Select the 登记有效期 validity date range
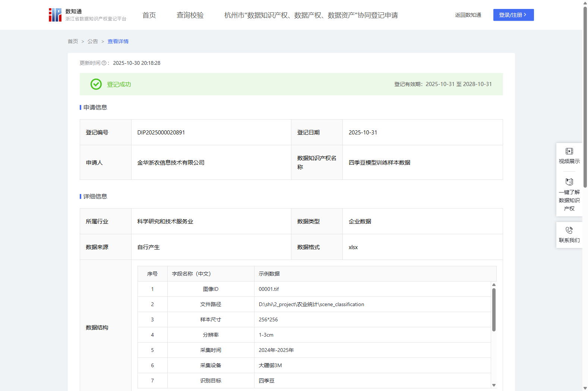The width and height of the screenshot is (588, 391). 459,84
